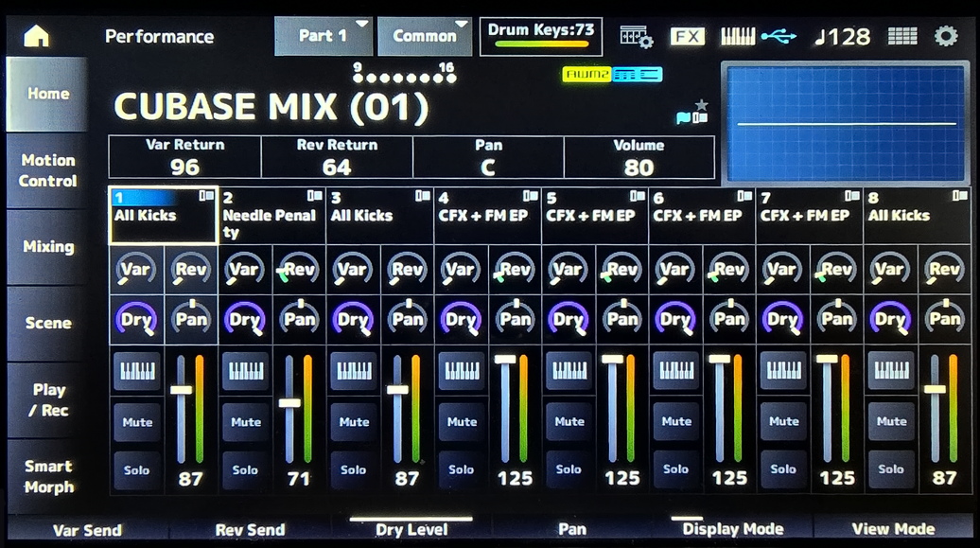The width and height of the screenshot is (980, 548).
Task: Toggle keyboard control icon for part 6
Action: (x=676, y=371)
